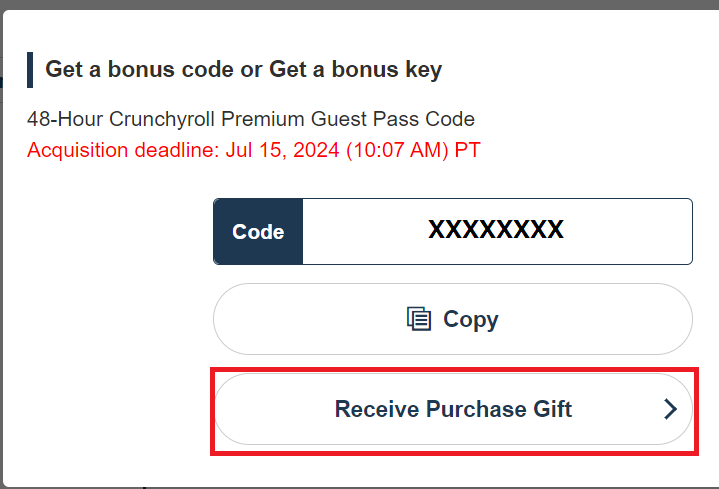
Task: Open Receive Purchase Gift
Action: [x=453, y=409]
